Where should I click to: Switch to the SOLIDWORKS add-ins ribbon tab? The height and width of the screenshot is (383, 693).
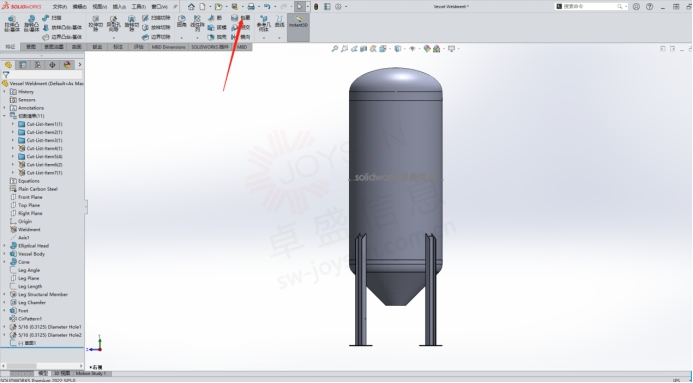(210, 47)
